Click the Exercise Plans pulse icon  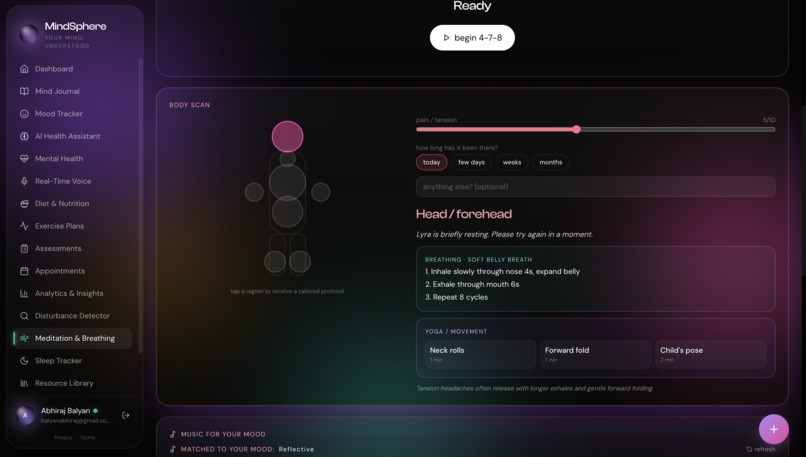coord(24,226)
